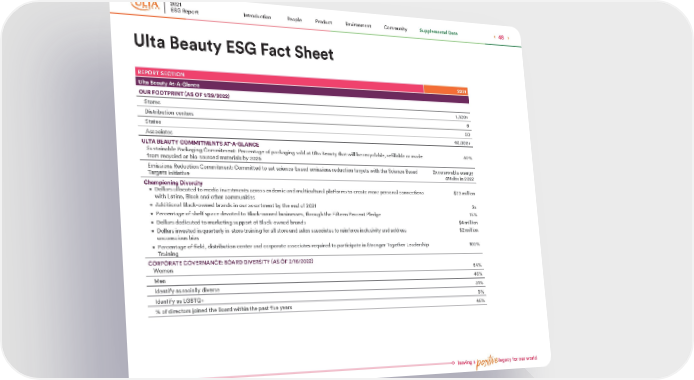Open the Introduction section

(257, 16)
